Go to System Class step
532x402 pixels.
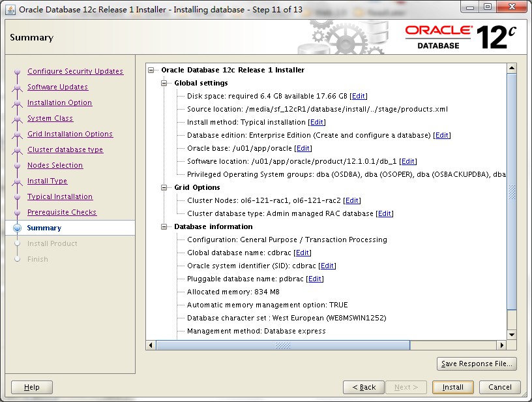coord(50,118)
